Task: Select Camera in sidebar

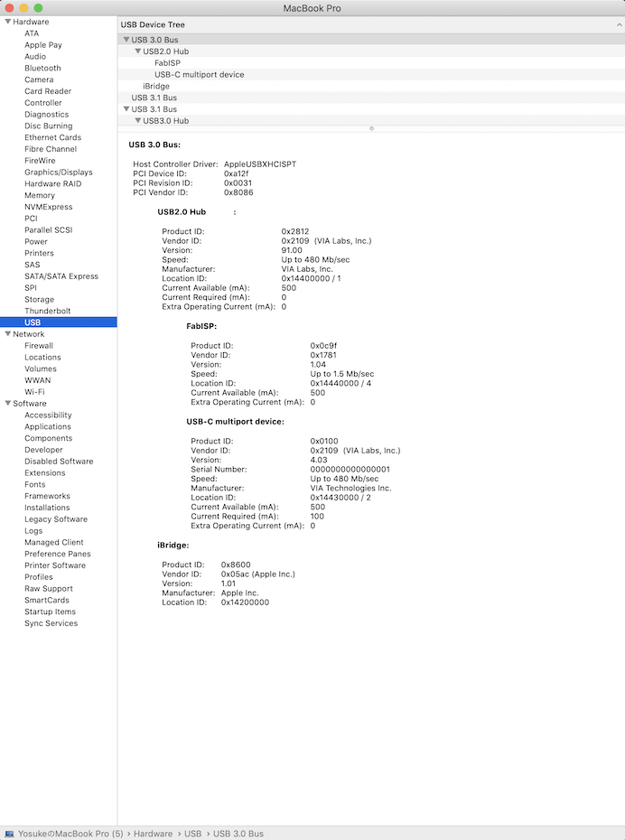Action: pos(39,79)
